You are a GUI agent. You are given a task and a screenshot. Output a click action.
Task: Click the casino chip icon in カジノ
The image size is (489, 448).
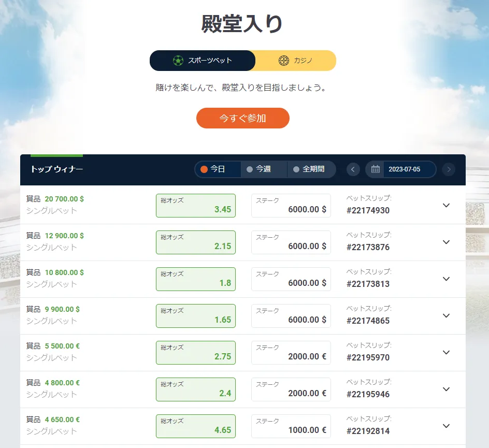coord(283,61)
